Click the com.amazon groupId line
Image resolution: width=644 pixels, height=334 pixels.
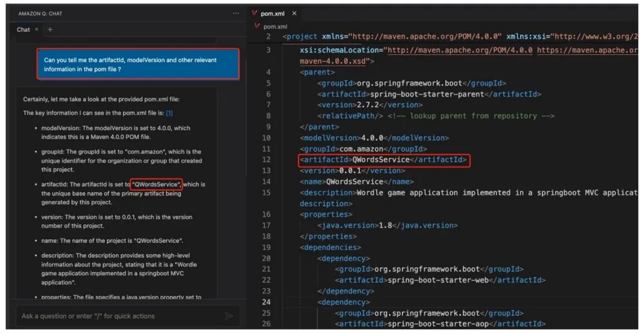(363, 149)
